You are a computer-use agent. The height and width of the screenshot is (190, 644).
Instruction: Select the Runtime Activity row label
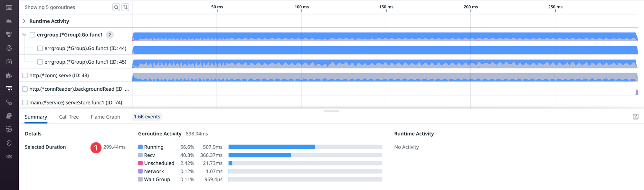pos(49,21)
